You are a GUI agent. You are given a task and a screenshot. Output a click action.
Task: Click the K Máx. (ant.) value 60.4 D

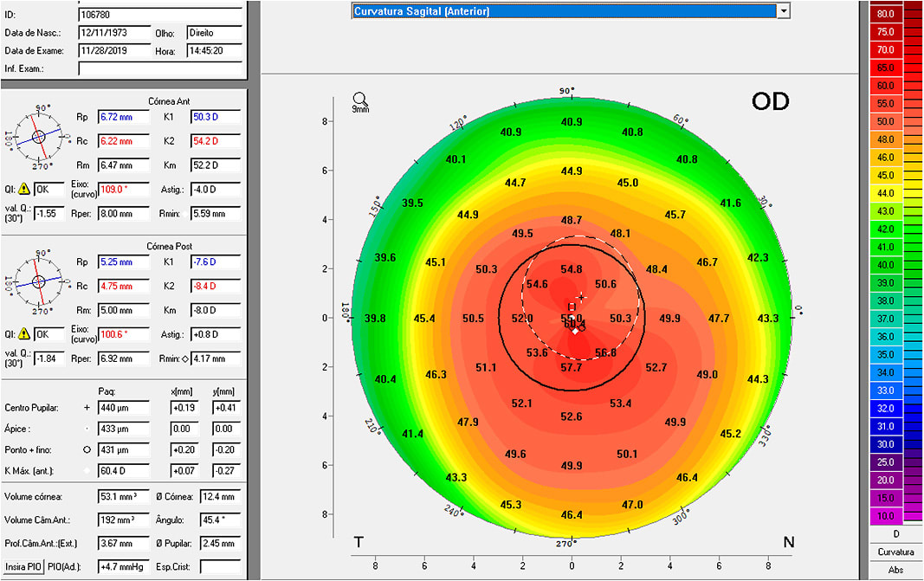click(124, 471)
